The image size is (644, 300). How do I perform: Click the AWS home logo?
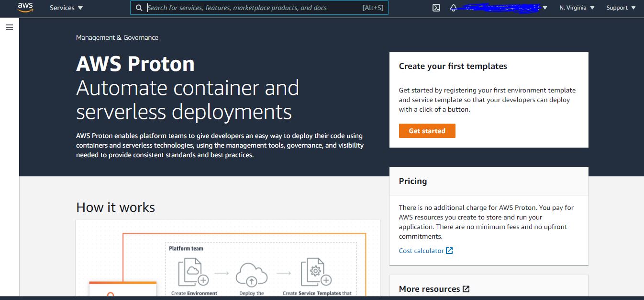click(25, 8)
